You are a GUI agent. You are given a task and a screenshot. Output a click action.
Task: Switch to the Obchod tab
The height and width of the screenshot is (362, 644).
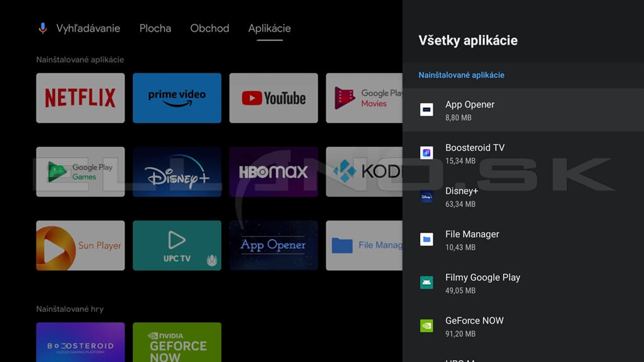(x=209, y=28)
